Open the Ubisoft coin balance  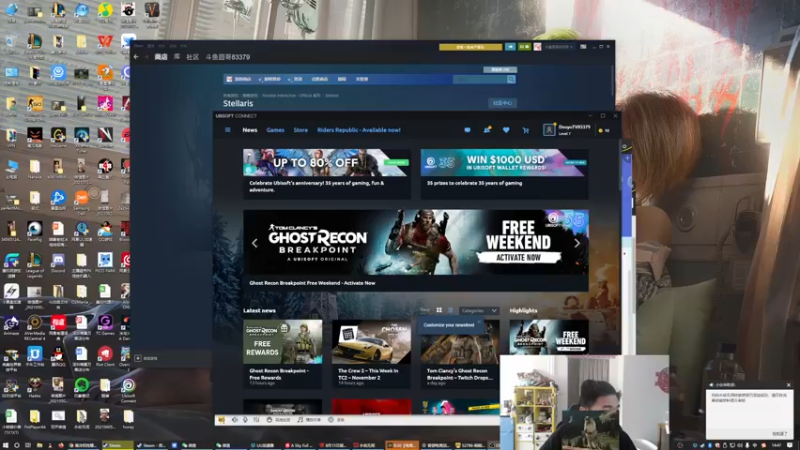(x=604, y=131)
